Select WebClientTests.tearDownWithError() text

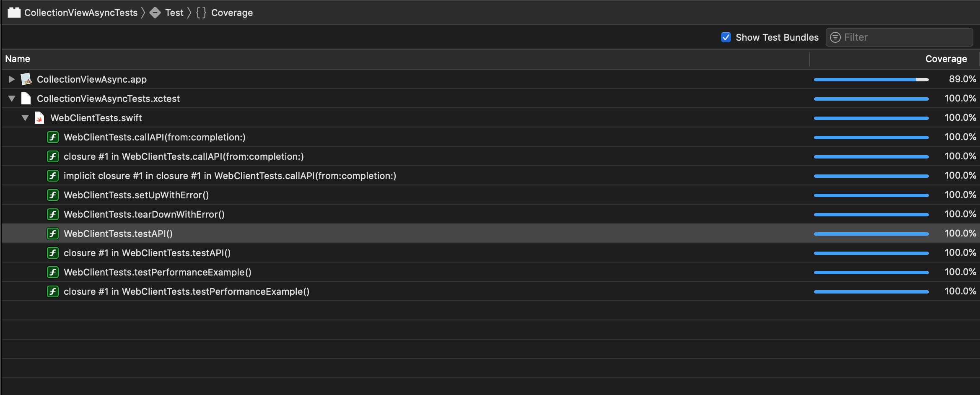point(144,214)
